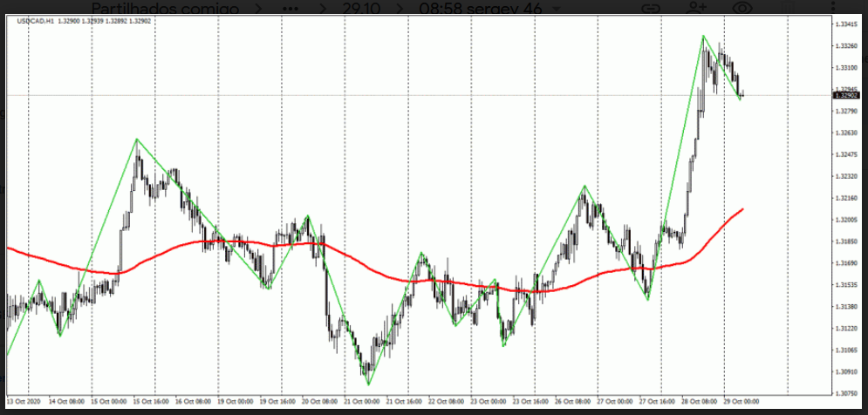The height and width of the screenshot is (415, 868).
Task: Click the highlighted current price label 1.32902
Action: (843, 95)
